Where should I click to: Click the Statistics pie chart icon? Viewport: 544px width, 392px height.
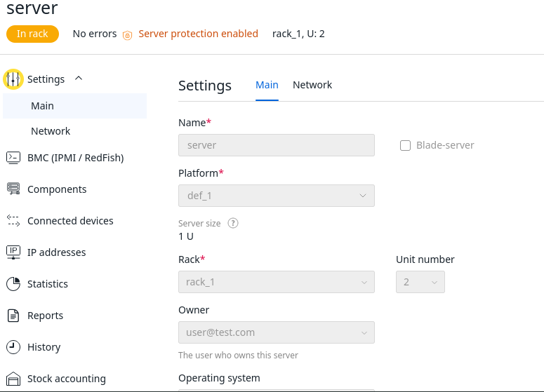pyautogui.click(x=13, y=284)
